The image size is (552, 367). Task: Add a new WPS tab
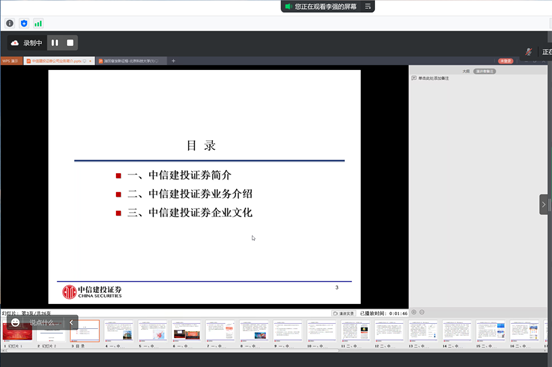point(173,61)
